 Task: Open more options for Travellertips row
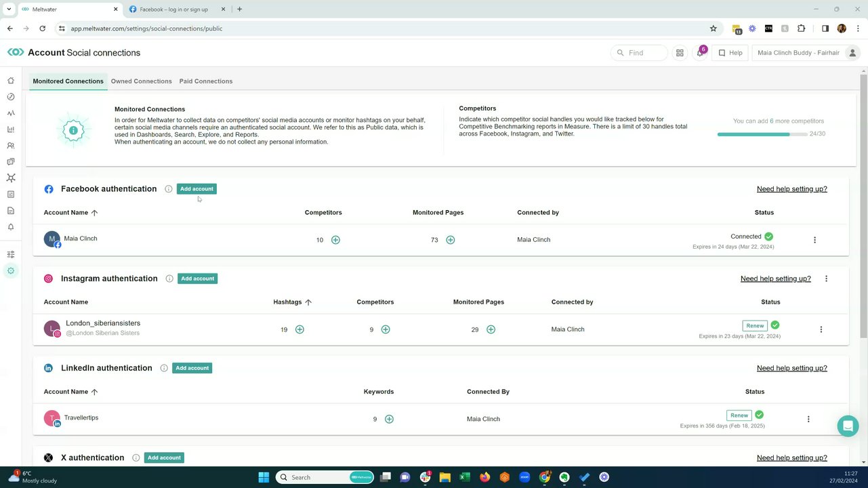tap(808, 419)
